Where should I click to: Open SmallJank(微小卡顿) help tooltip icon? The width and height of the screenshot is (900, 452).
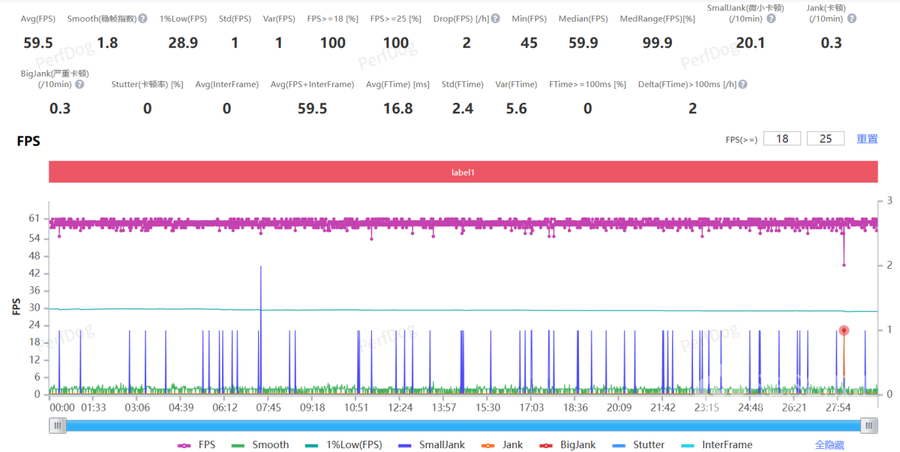(771, 19)
